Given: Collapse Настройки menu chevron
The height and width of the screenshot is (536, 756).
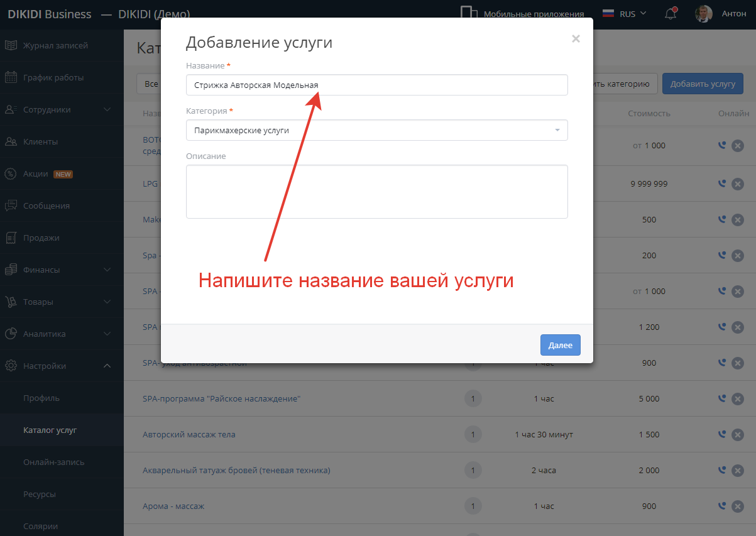Looking at the screenshot, I should pos(107,366).
